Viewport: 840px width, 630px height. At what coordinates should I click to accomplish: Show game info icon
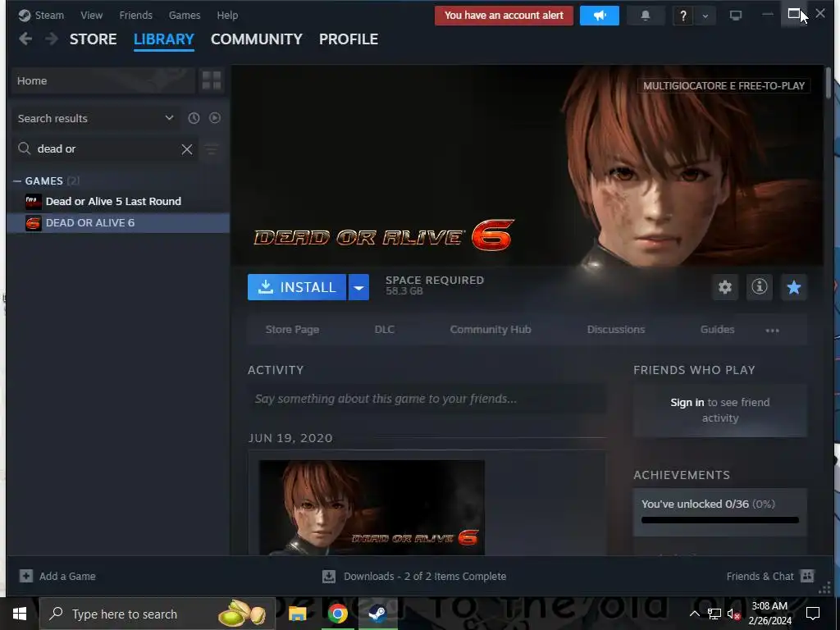[x=759, y=287]
